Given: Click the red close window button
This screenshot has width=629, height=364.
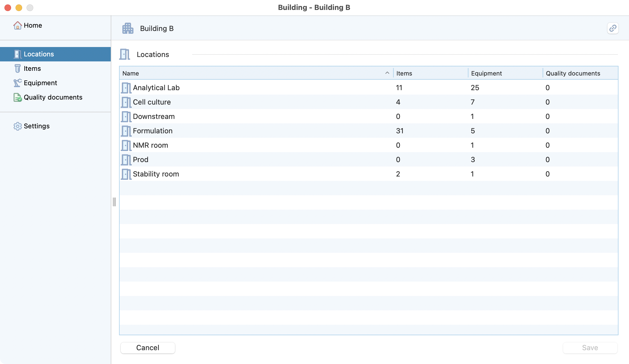Looking at the screenshot, I should point(8,8).
